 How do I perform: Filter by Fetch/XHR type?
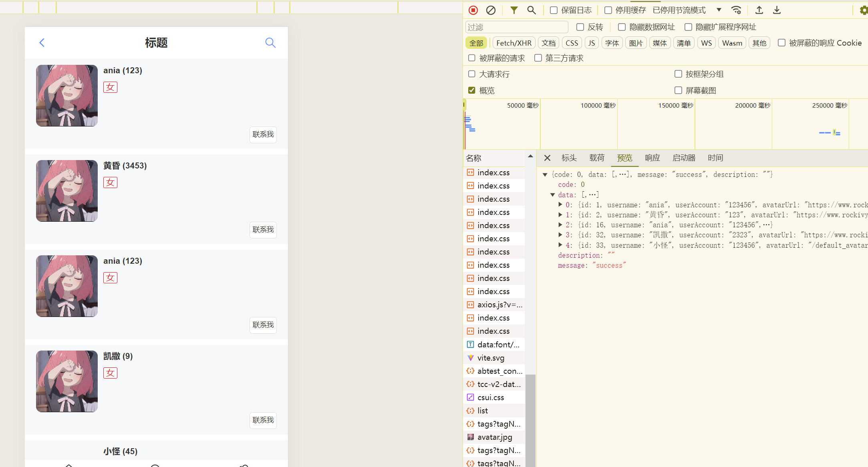514,43
